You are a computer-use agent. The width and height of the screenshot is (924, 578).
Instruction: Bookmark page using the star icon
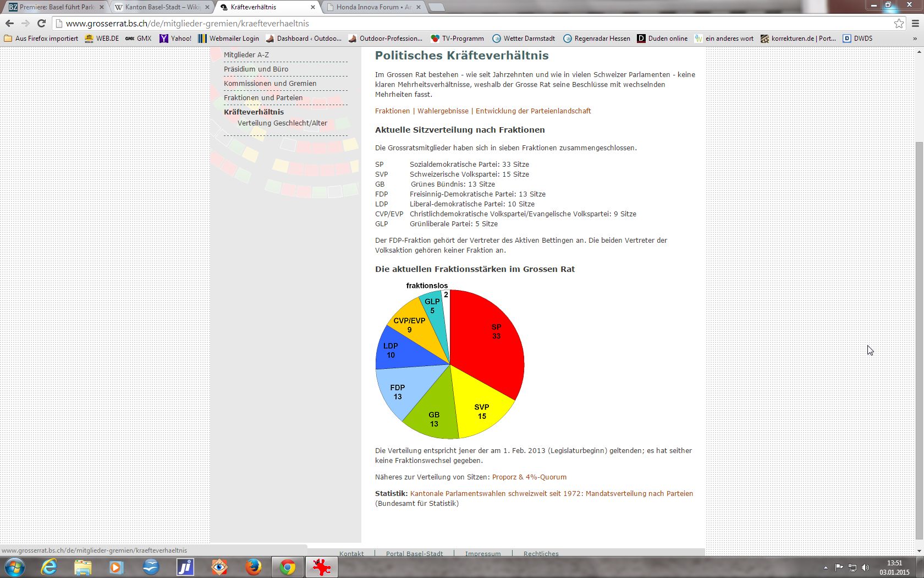coord(899,23)
